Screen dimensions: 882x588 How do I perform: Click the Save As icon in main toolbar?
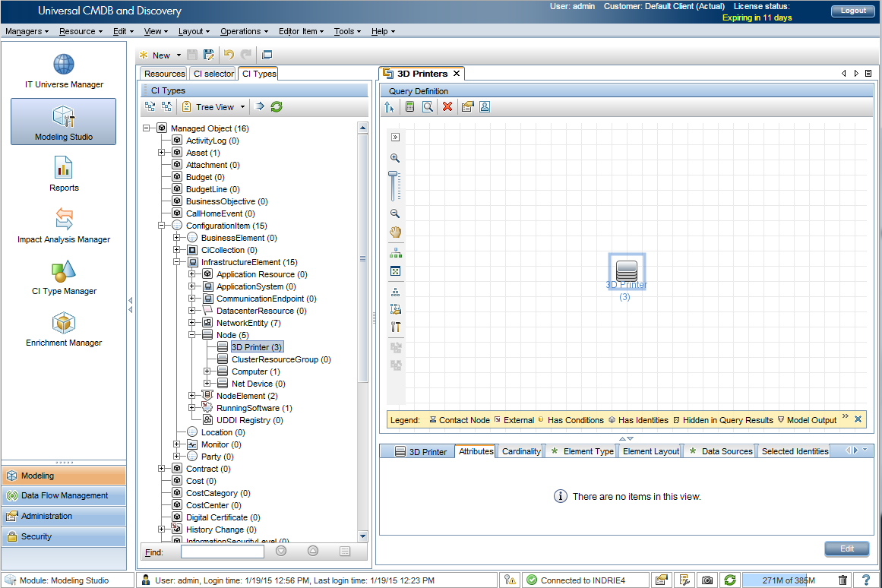click(209, 55)
